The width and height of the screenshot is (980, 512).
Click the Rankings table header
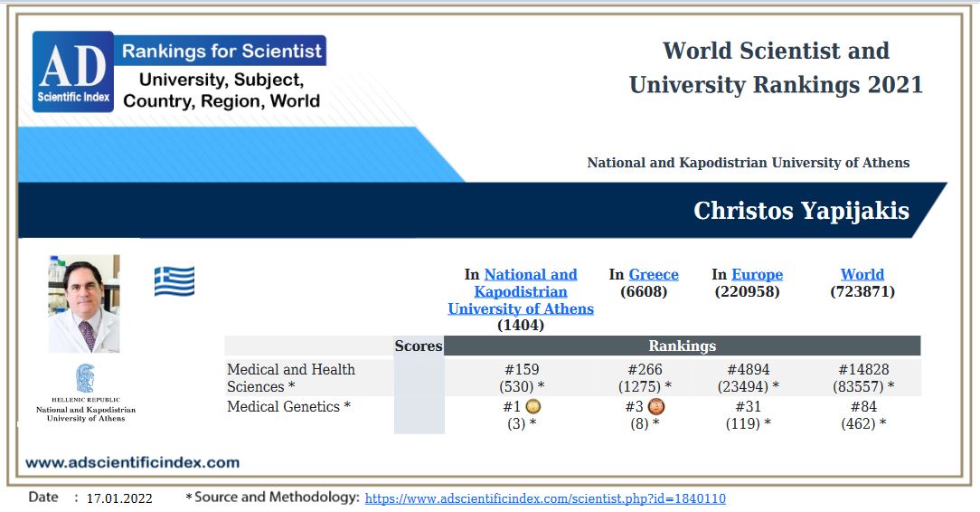(x=682, y=346)
